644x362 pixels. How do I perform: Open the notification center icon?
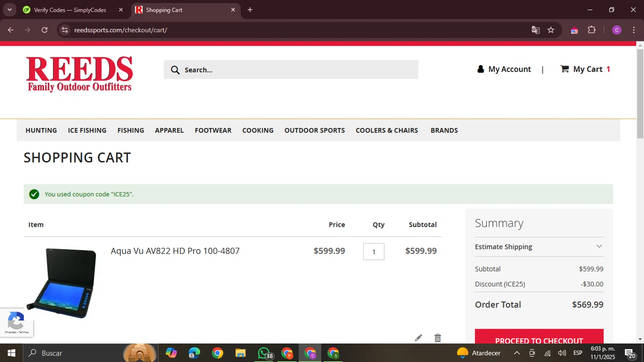pyautogui.click(x=630, y=354)
